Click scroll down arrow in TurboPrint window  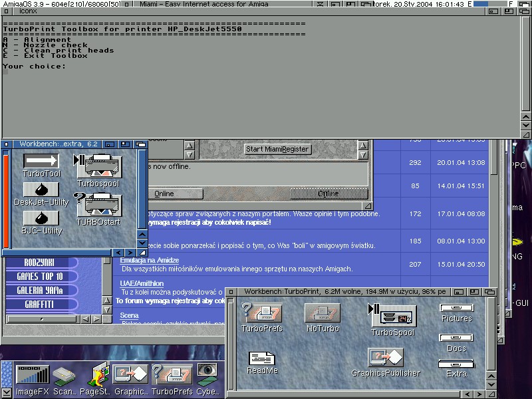(x=491, y=385)
